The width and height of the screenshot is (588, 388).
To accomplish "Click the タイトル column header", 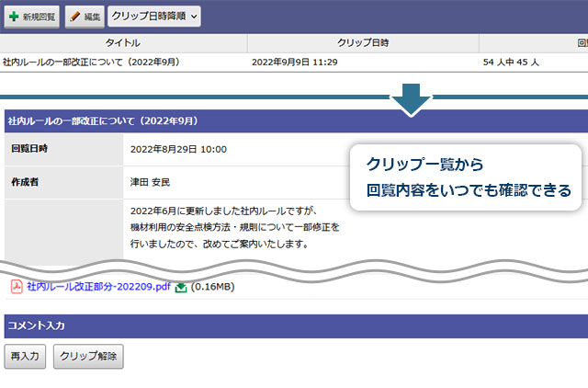I will click(123, 43).
